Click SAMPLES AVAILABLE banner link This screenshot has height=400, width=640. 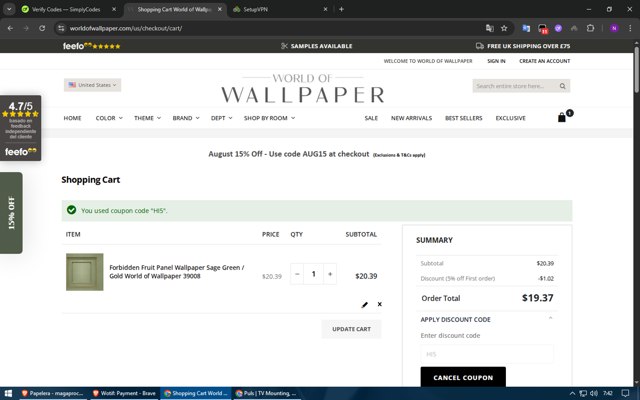coord(317,46)
